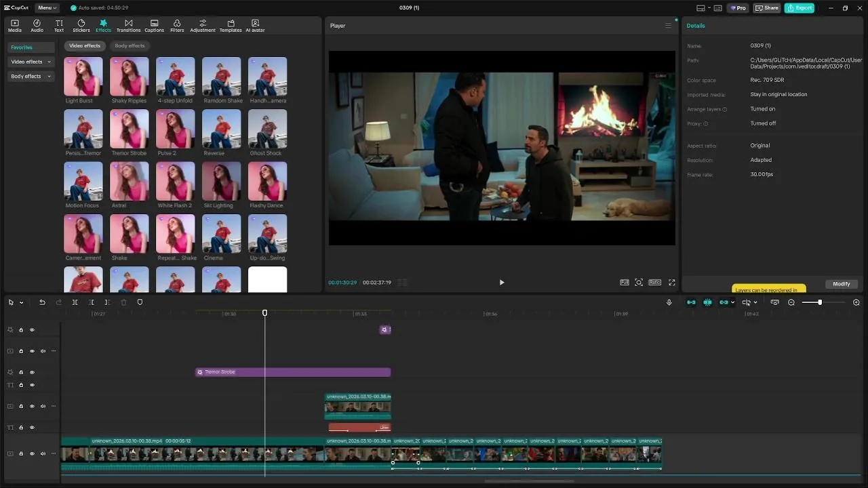Hide the Tremor Strobe effect track
This screenshot has height=488, width=868.
pyautogui.click(x=32, y=372)
